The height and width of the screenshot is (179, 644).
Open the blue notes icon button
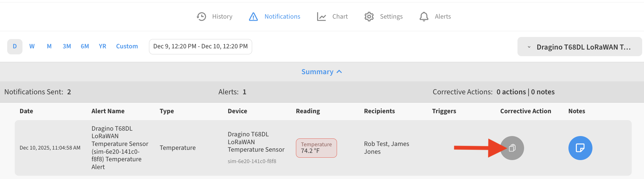click(580, 148)
